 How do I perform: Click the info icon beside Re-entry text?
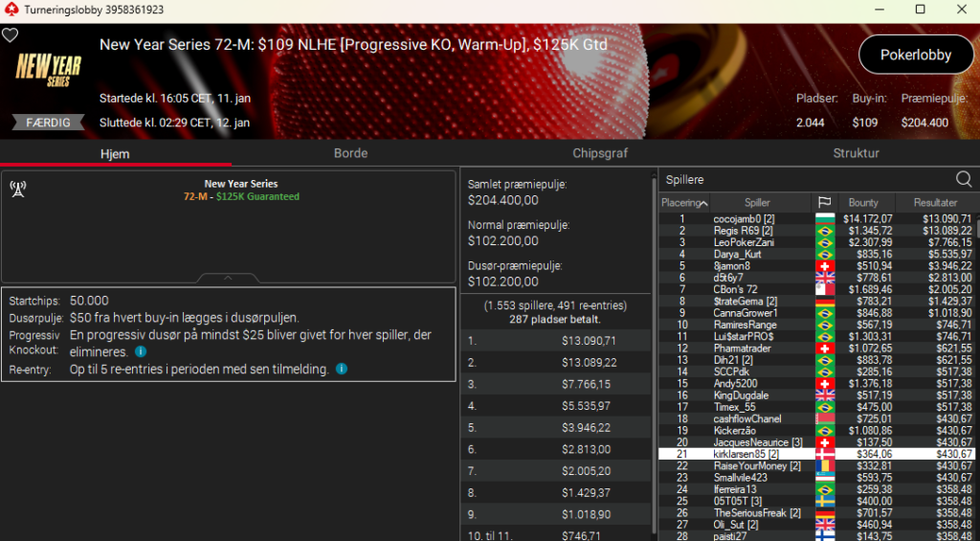[342, 369]
